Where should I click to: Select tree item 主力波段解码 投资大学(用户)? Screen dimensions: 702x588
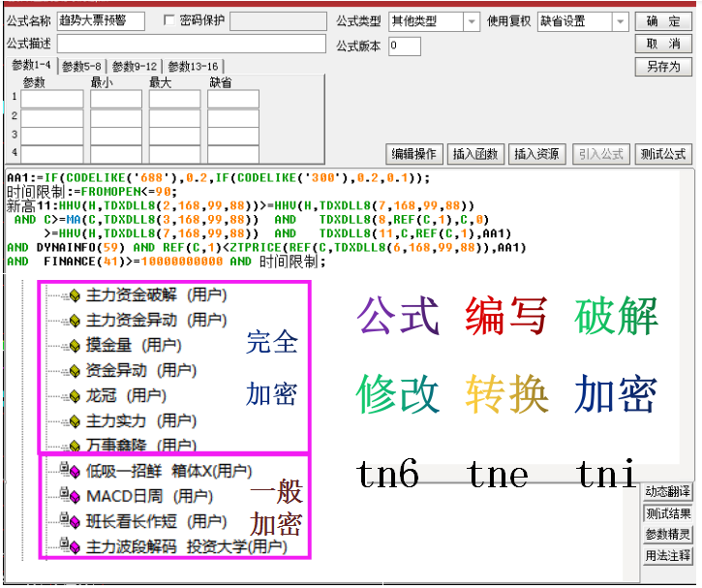(x=187, y=546)
